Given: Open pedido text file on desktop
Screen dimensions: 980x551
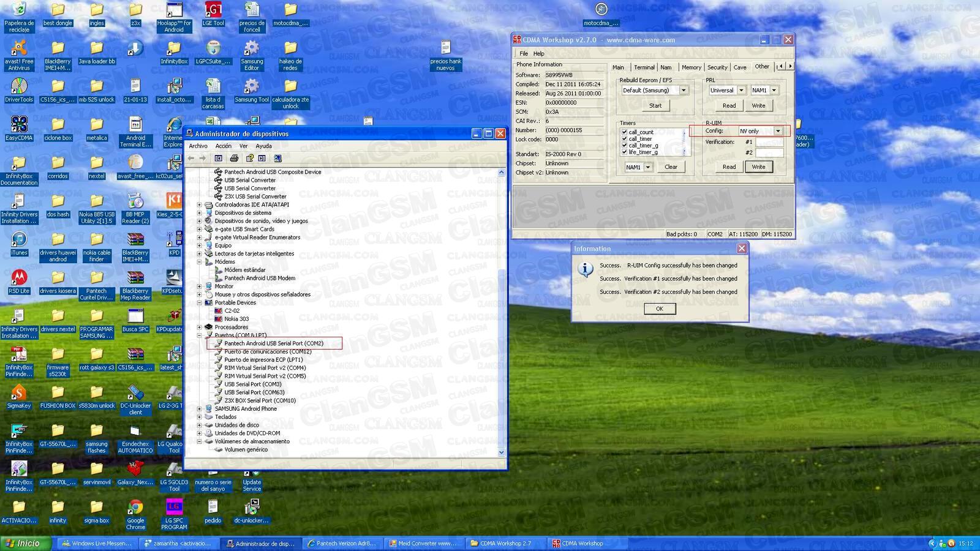Looking at the screenshot, I should coord(213,511).
